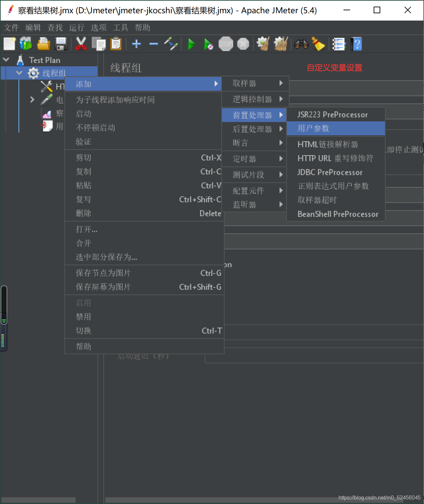Image resolution: width=424 pixels, height=504 pixels.
Task: Click 删除 in context menu
Action: (x=143, y=213)
